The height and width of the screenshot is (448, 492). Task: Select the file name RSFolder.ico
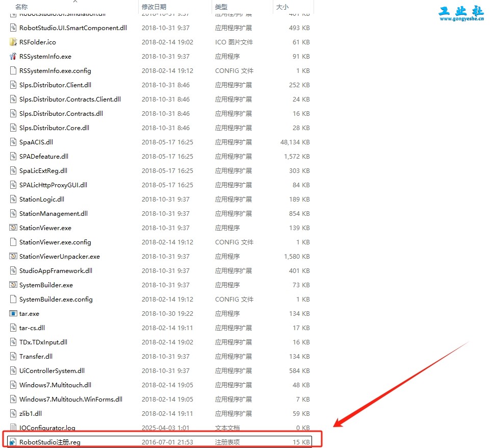(x=38, y=42)
